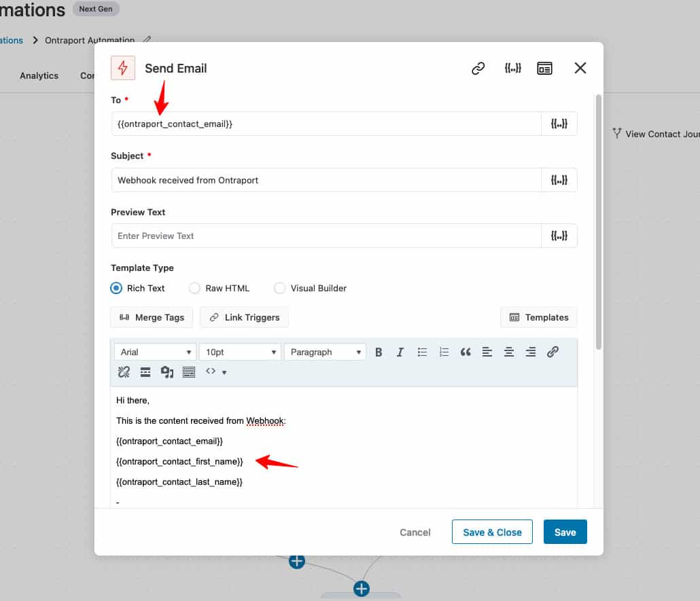
Task: Click View Contact Journey in background
Action: [x=657, y=134]
